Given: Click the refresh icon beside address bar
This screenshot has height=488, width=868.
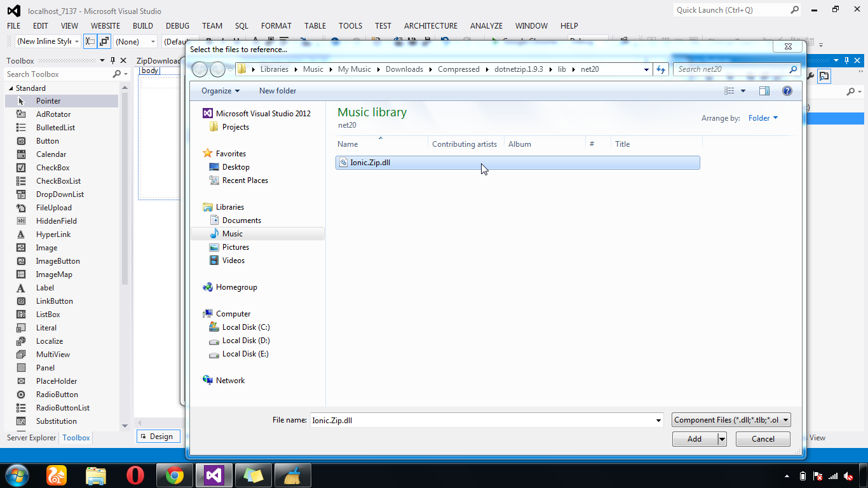Looking at the screenshot, I should [661, 69].
